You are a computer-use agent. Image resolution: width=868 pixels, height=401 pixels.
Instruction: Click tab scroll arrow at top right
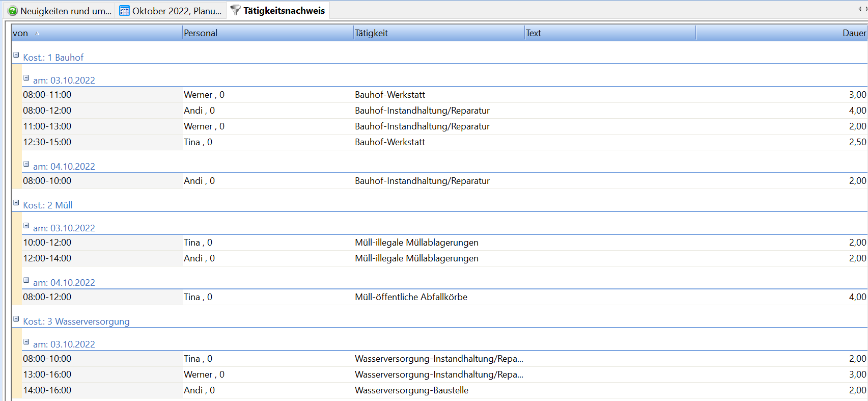pyautogui.click(x=860, y=9)
